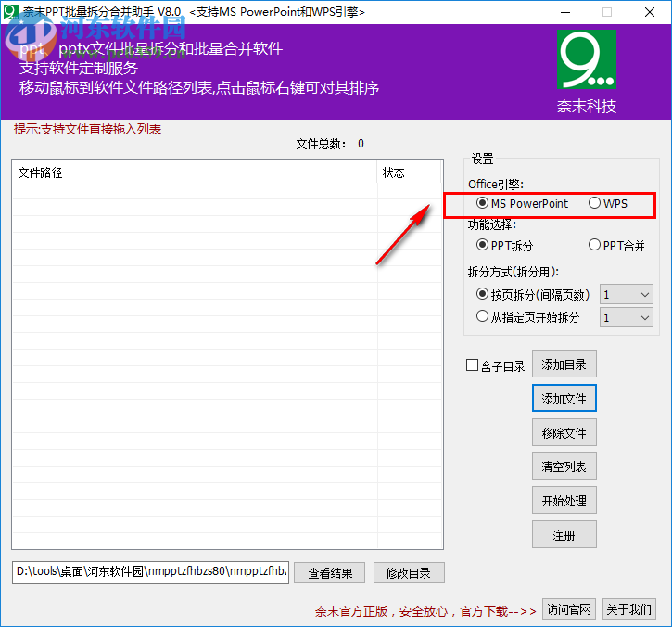The image size is (672, 627).
Task: Minimize the application window
Action: pyautogui.click(x=565, y=12)
